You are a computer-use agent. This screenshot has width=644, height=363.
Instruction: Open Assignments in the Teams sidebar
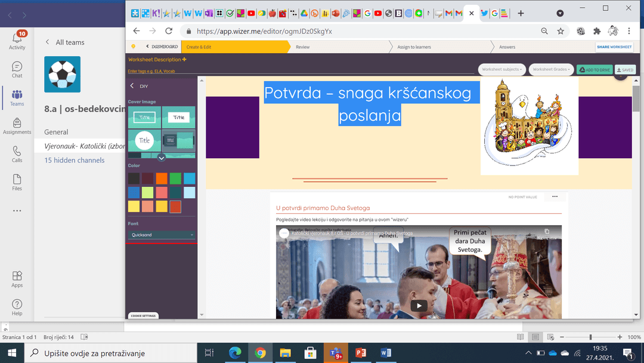click(17, 125)
